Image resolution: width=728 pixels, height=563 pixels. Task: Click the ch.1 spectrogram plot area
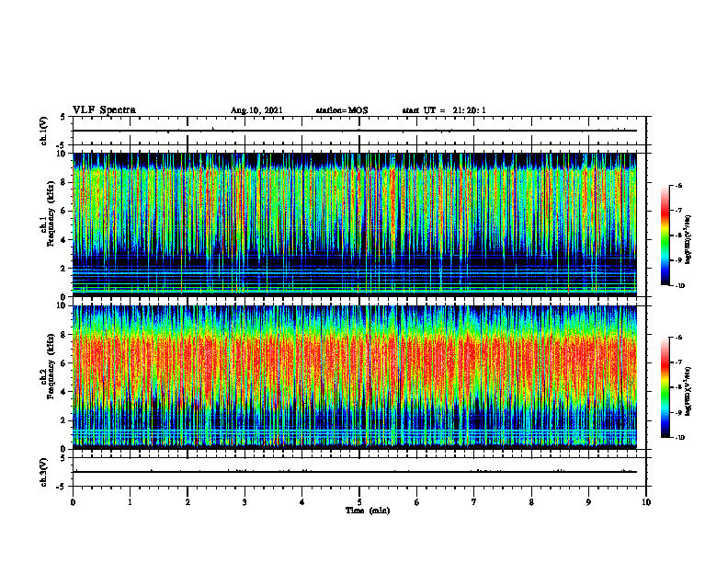click(x=355, y=224)
